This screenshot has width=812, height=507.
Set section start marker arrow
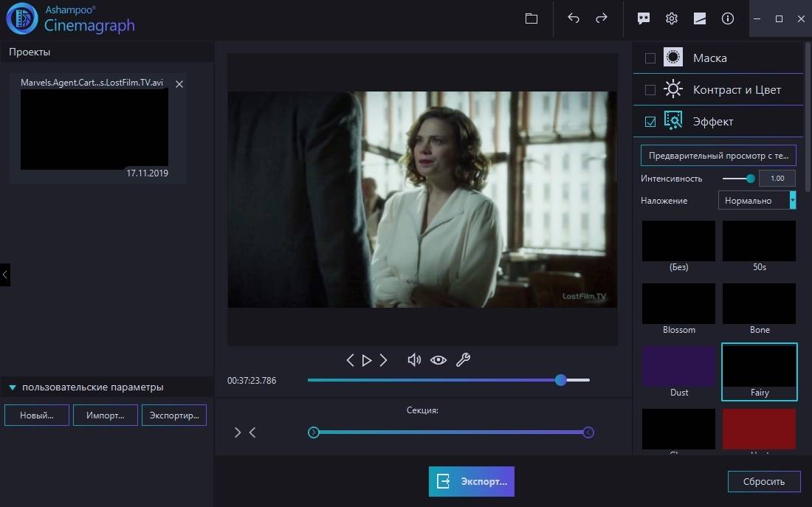(x=237, y=432)
